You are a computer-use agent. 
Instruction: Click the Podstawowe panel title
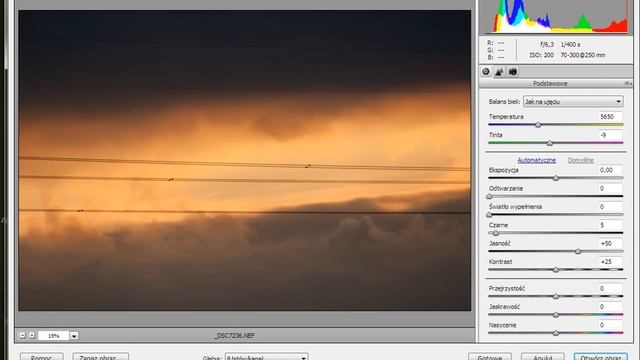click(550, 83)
